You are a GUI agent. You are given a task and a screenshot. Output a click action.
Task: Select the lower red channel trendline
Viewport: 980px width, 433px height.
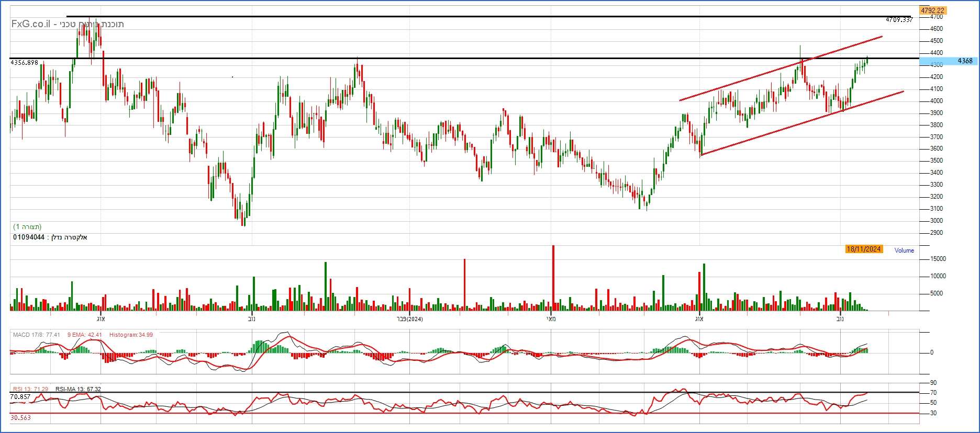point(801,123)
